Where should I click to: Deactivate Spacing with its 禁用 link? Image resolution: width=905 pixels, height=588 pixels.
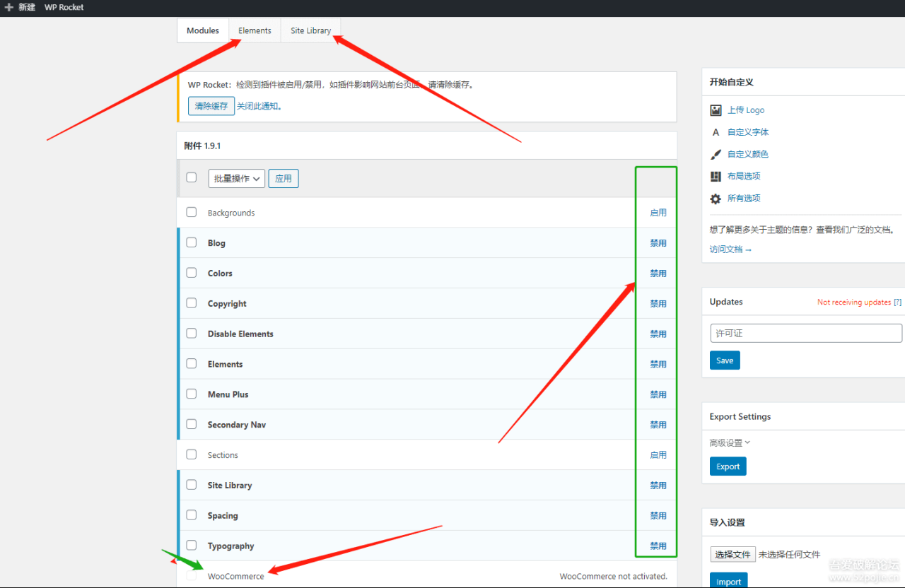pyautogui.click(x=658, y=516)
